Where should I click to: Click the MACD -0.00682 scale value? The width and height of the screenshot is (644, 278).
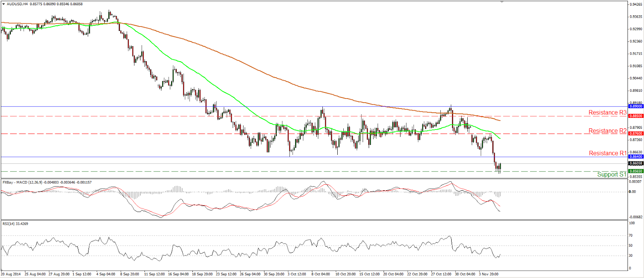tap(636, 217)
